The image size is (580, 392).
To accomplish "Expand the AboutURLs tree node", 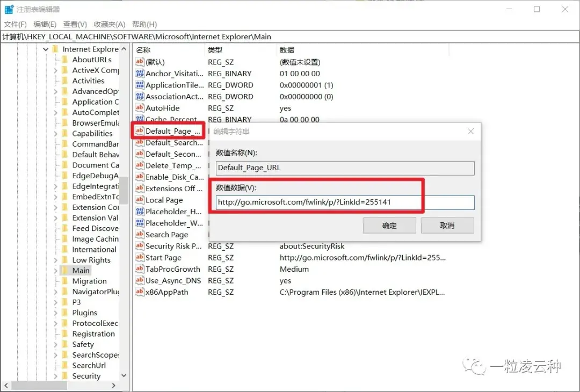I will pos(56,60).
